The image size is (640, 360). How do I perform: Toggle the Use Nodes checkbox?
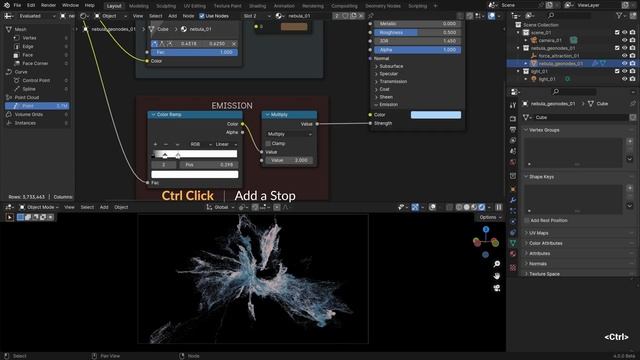coord(202,16)
